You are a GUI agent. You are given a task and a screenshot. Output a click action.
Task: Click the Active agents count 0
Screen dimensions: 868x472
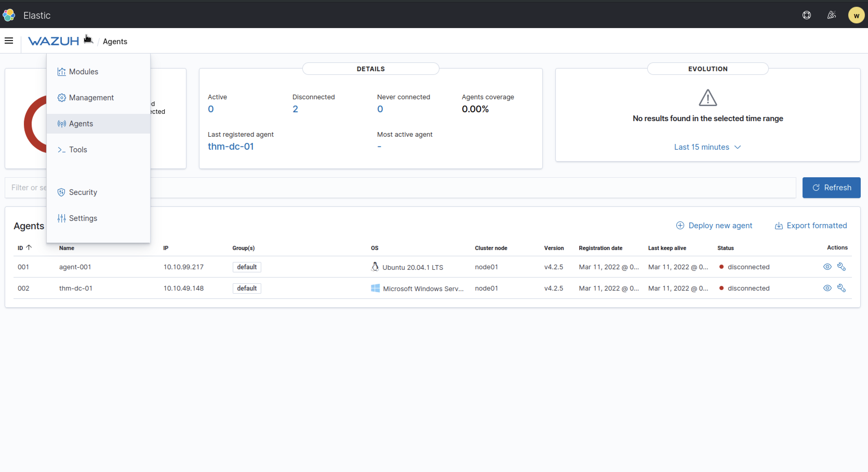pos(211,109)
